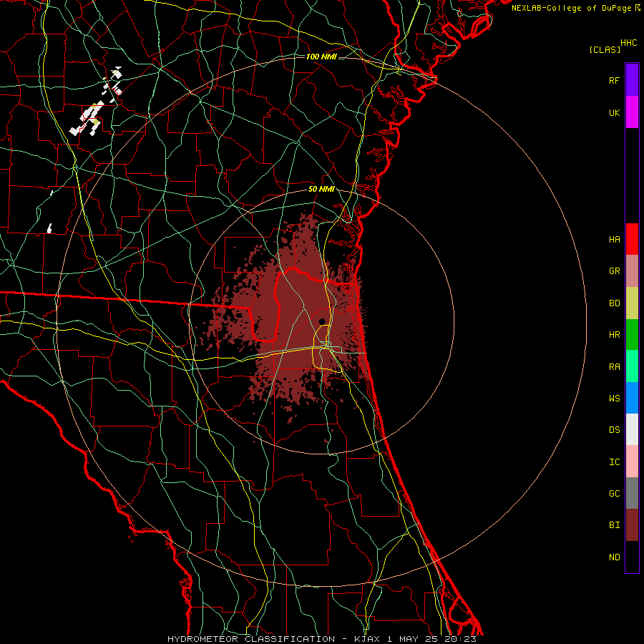644x644 pixels.
Task: Choose the mint green RA legend swatch
Action: coord(632,366)
